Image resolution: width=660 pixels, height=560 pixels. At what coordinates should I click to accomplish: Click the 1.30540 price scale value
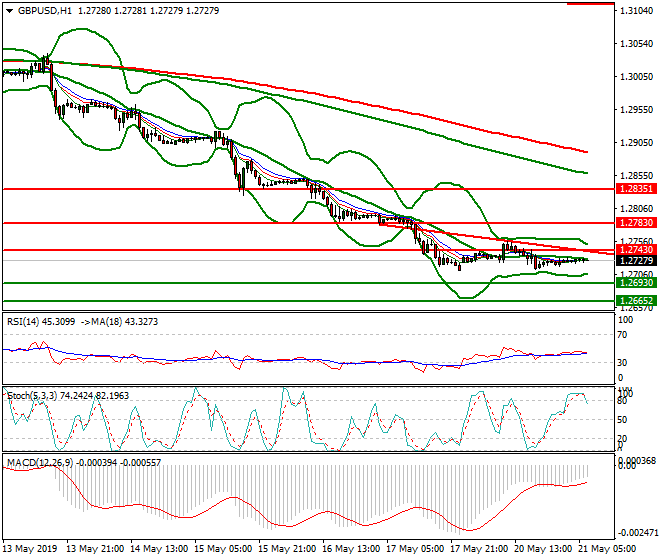[637, 44]
